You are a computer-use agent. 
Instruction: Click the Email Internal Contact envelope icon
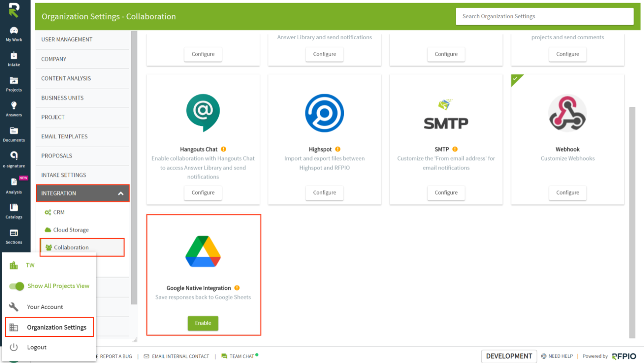tap(146, 356)
